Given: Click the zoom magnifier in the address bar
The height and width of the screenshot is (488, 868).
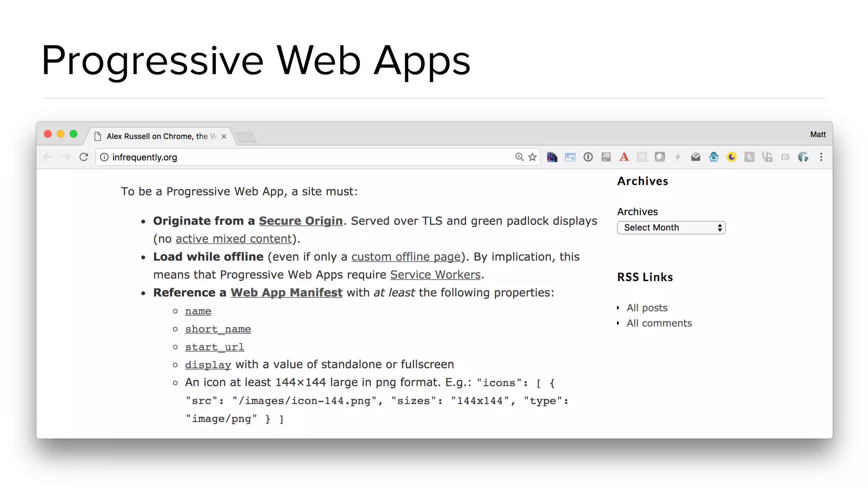Looking at the screenshot, I should 519,157.
